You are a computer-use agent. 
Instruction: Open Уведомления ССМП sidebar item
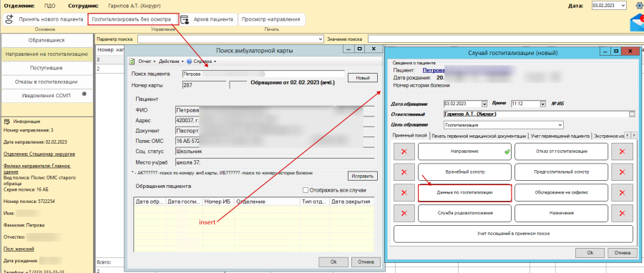click(47, 96)
